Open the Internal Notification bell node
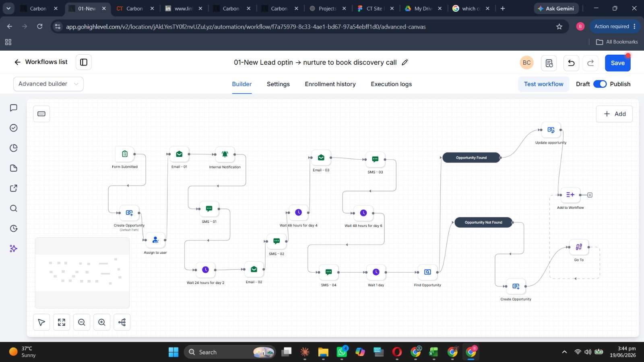Screen dimensions: 644x362 225,154
